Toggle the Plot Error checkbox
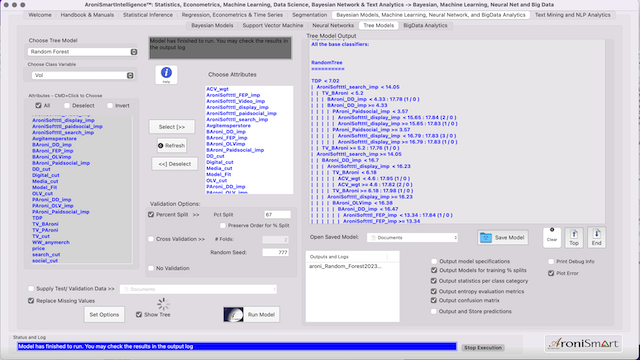Image resolution: width=640 pixels, height=360 pixels. (x=551, y=273)
